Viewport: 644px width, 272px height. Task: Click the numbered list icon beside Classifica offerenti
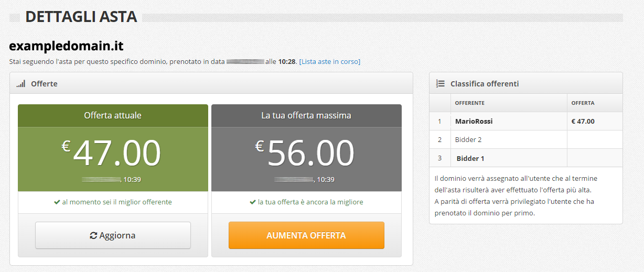441,83
